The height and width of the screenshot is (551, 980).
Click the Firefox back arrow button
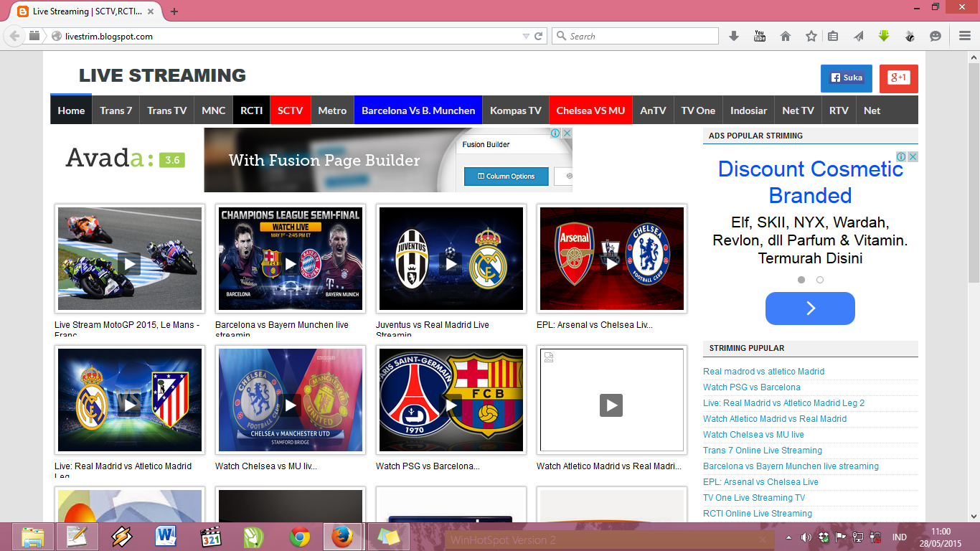coord(14,36)
